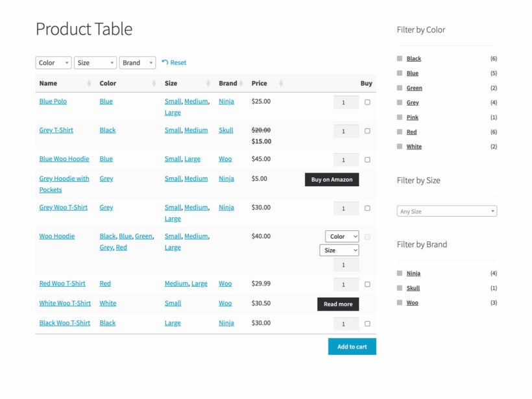
Task: Sort products using the Price column arrow
Action: (281, 83)
